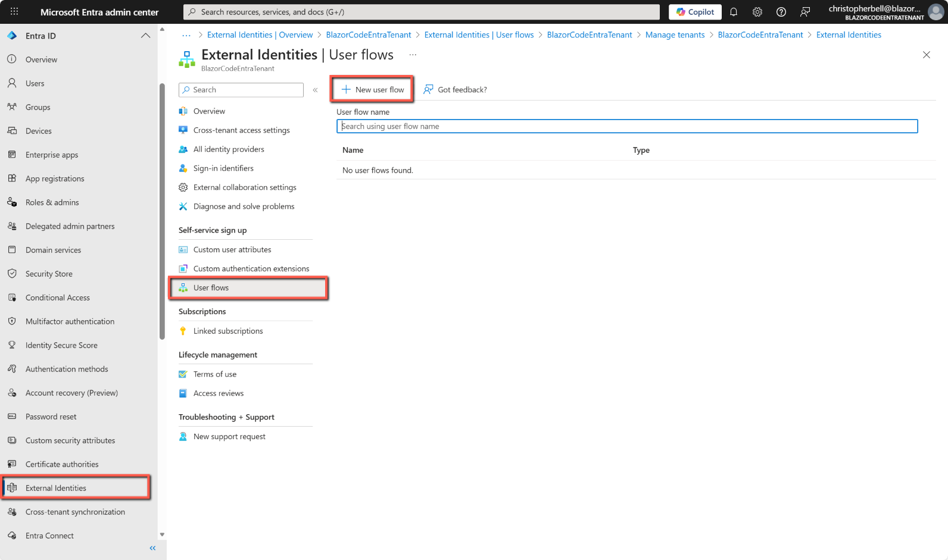Click the notifications bell icon

[734, 12]
